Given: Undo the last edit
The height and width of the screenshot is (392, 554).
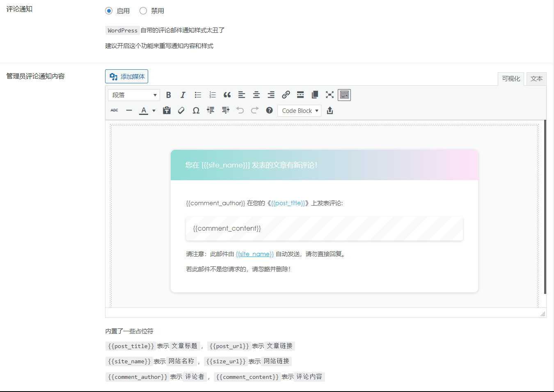Looking at the screenshot, I should tap(240, 110).
